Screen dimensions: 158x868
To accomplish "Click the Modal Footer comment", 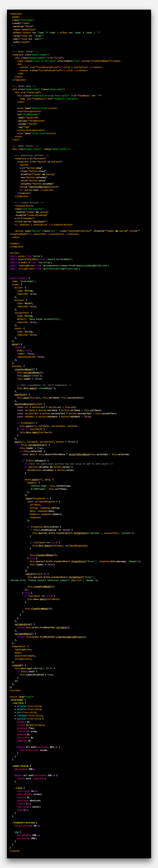I will click(25, 146).
